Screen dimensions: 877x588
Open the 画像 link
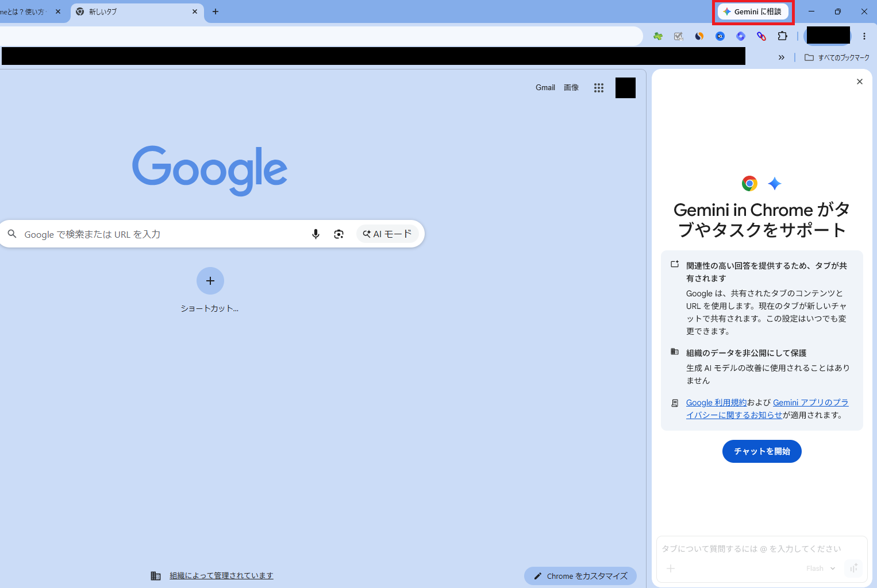coord(571,88)
